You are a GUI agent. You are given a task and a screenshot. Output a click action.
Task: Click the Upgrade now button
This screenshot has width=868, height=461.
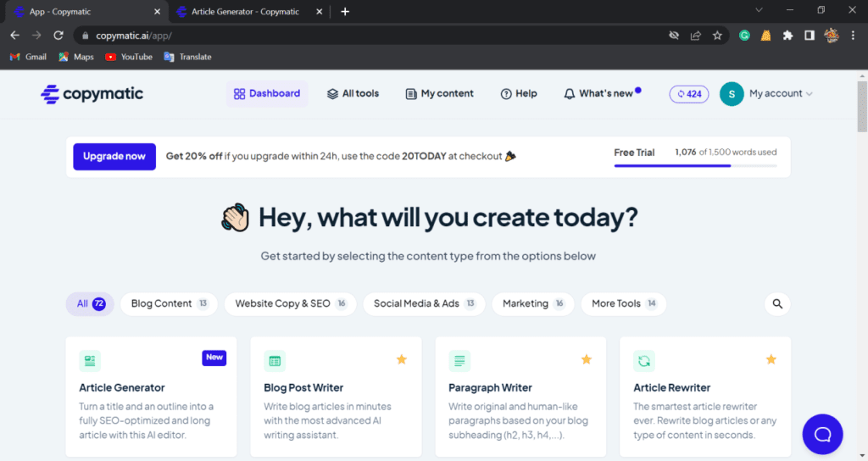tap(114, 157)
